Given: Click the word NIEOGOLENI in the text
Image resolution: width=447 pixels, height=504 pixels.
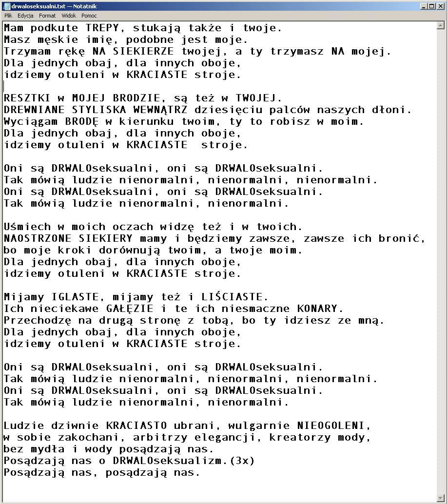Looking at the screenshot, I should [331, 426].
